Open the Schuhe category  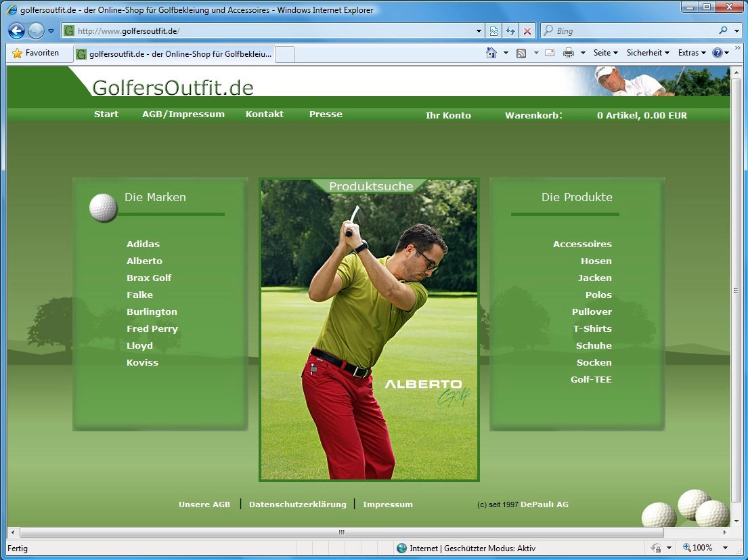coord(594,346)
